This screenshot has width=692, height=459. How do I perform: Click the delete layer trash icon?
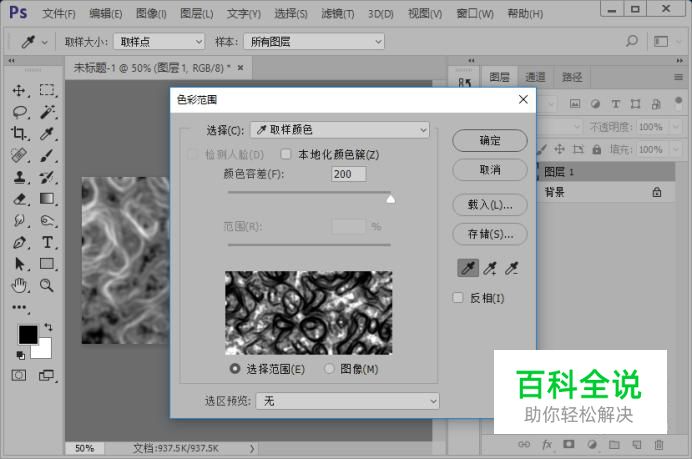(658, 445)
